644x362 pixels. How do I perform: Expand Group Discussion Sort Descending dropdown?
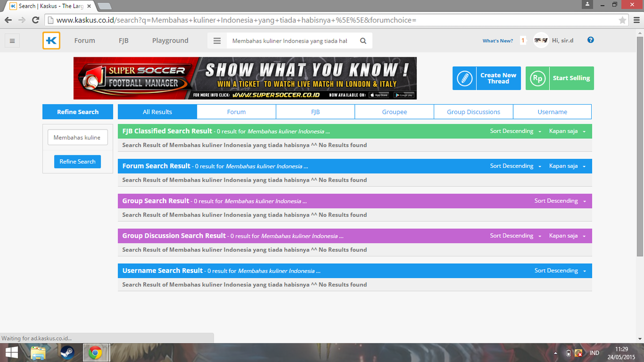[516, 236]
